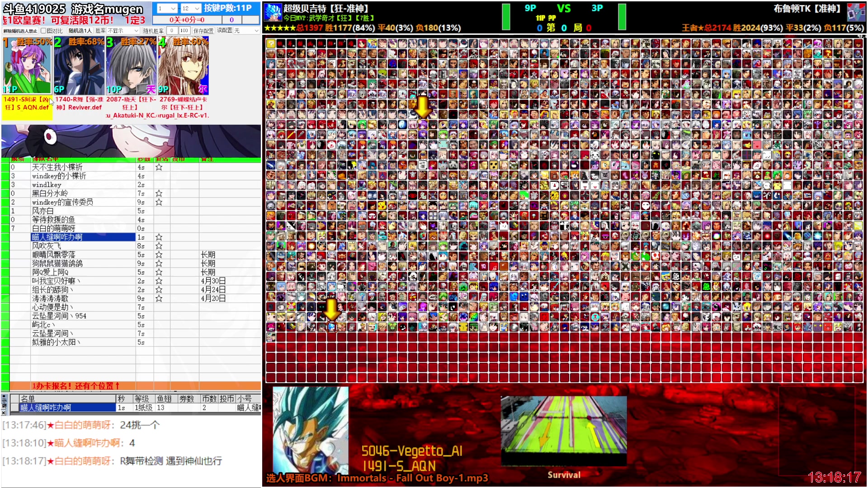Screen dimensions: 868x488
Task: Click 布鲁顿TK player two avatar
Action: point(856,12)
